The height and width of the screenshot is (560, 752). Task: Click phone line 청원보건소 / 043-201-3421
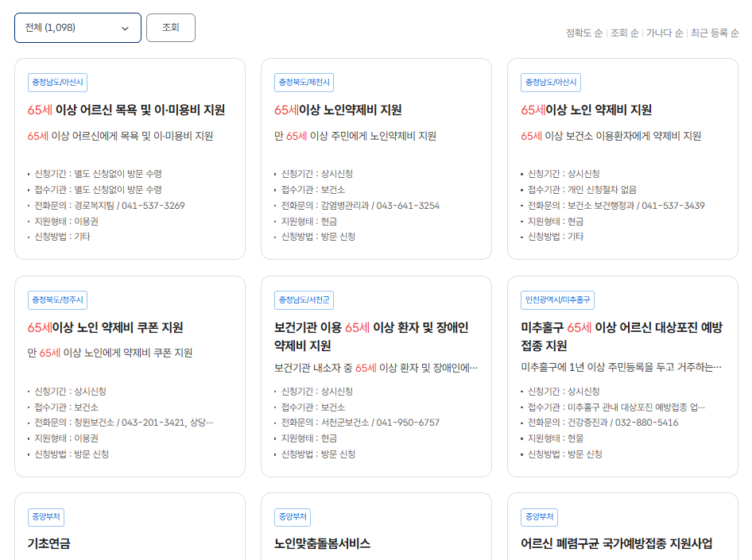pos(124,423)
